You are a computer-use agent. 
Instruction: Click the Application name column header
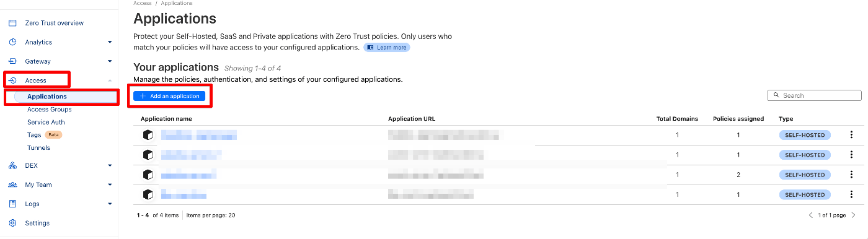[x=166, y=119]
